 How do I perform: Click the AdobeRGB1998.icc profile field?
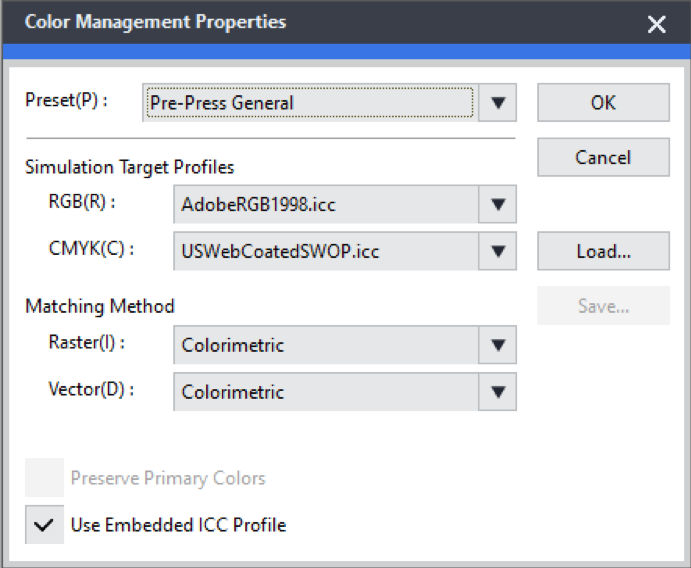(326, 204)
